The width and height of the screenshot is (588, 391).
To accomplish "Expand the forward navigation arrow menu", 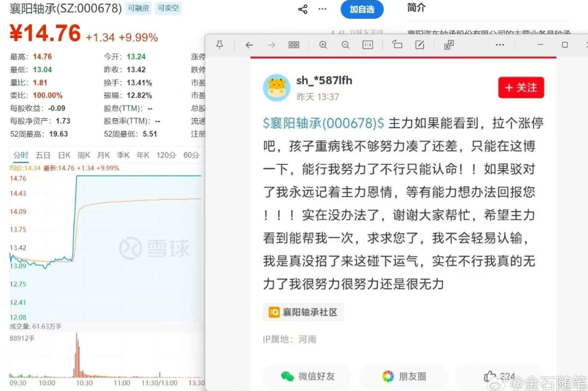I will point(272,44).
